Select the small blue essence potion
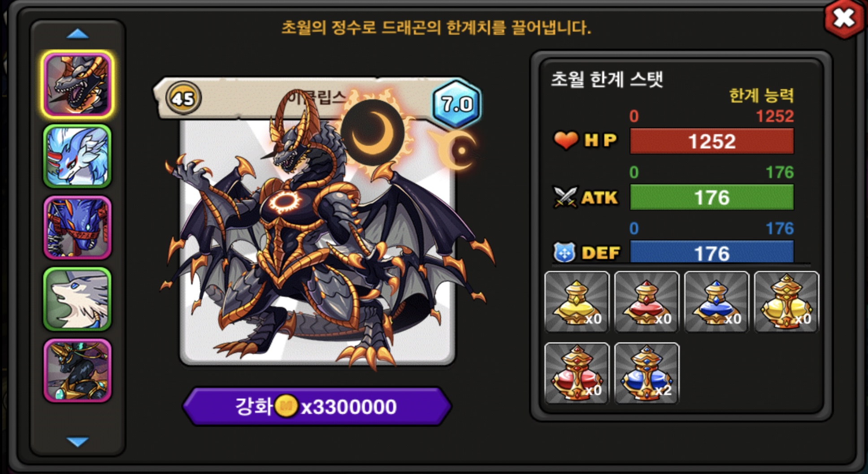The width and height of the screenshot is (868, 474). pos(716,302)
